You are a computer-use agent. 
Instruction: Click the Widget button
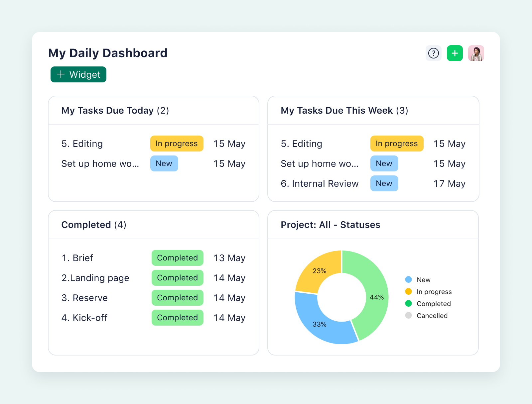tap(78, 74)
